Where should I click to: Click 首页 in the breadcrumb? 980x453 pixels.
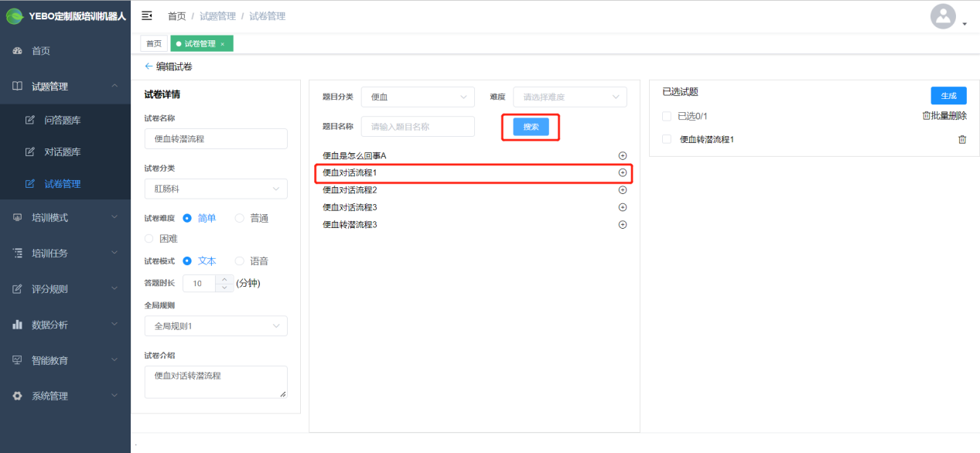177,16
